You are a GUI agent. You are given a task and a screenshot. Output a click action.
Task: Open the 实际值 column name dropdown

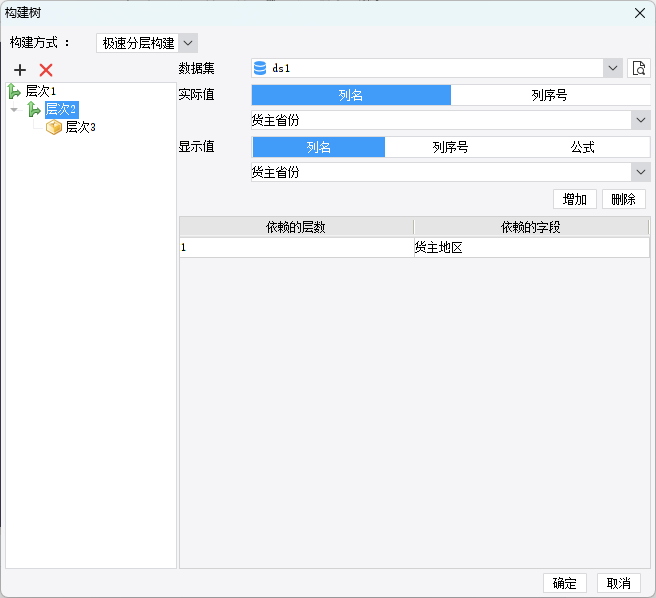tap(641, 120)
